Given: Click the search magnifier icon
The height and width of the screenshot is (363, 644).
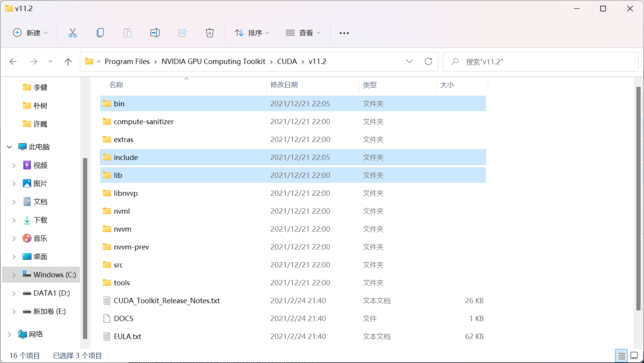Looking at the screenshot, I should [x=455, y=61].
